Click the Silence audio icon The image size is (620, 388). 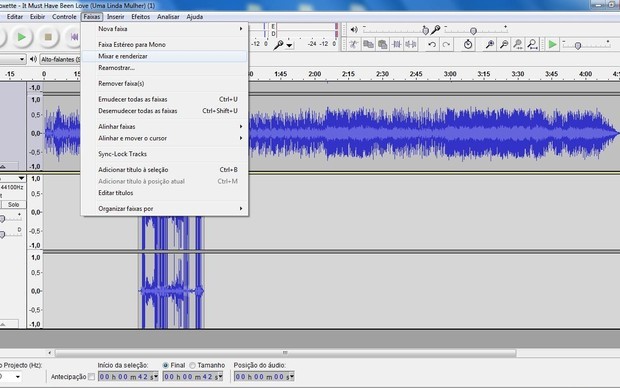pyautogui.click(x=411, y=44)
